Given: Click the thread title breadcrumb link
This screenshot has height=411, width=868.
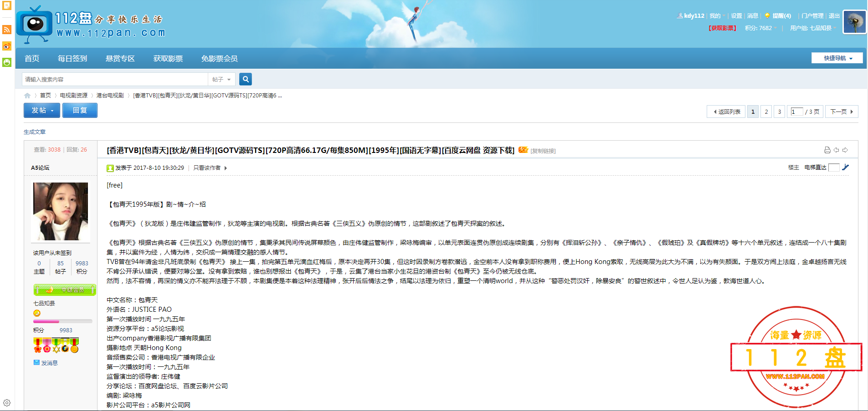Looking at the screenshot, I should point(208,96).
